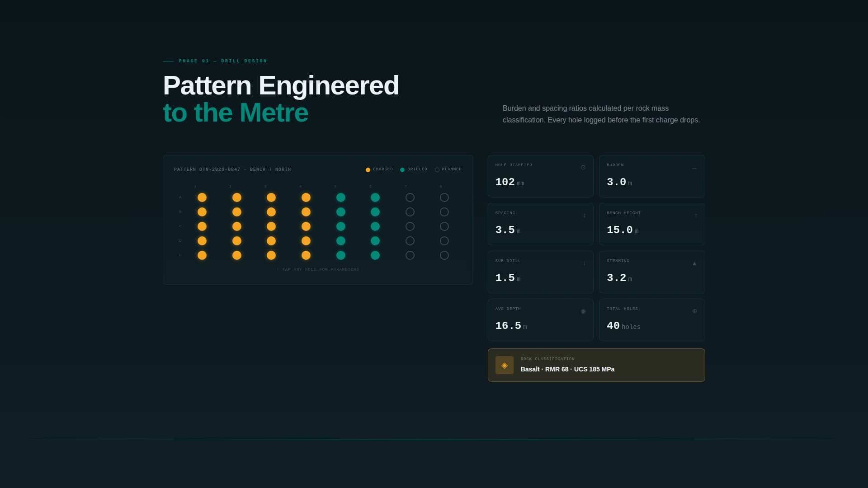Click the Bench Height up arrow icon
This screenshot has width=868, height=488.
click(x=696, y=216)
